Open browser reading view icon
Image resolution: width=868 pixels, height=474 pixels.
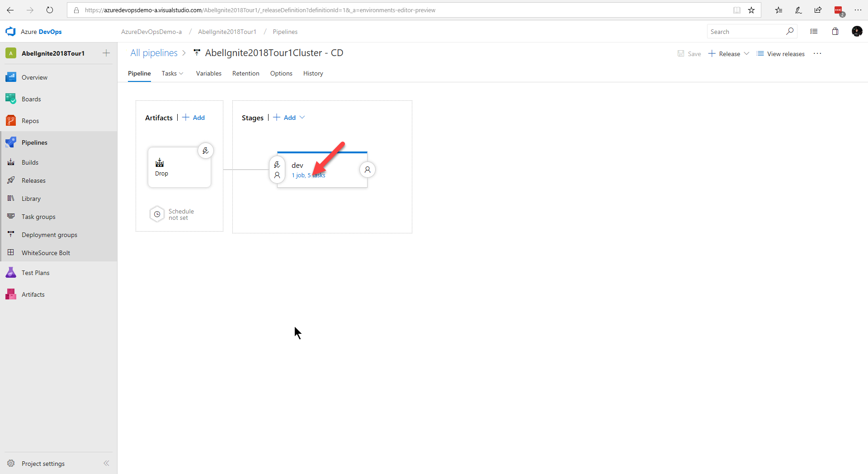tap(737, 10)
